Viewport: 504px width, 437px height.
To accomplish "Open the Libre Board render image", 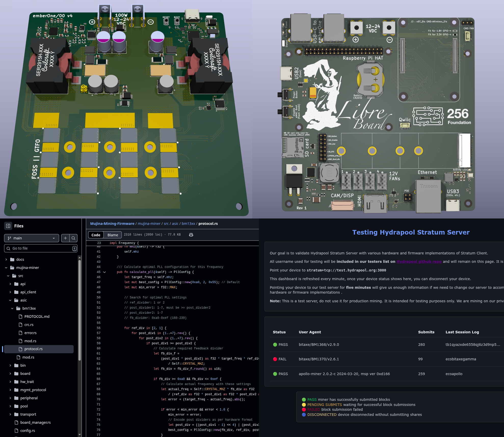I will click(x=378, y=109).
